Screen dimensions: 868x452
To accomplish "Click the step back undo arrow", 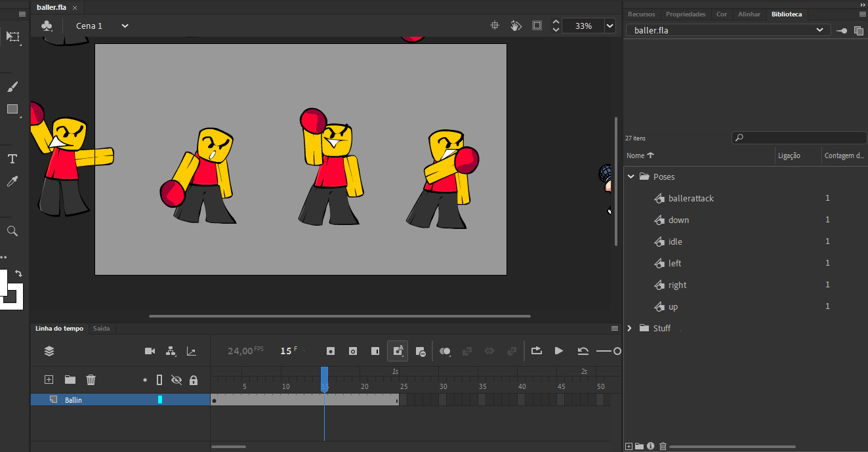I will click(x=583, y=351).
